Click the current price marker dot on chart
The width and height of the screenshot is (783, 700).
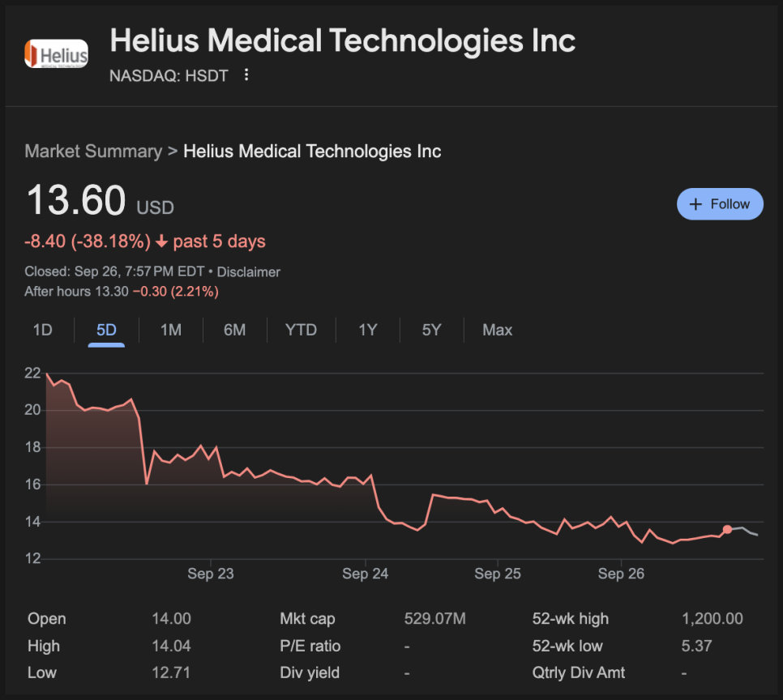(727, 529)
